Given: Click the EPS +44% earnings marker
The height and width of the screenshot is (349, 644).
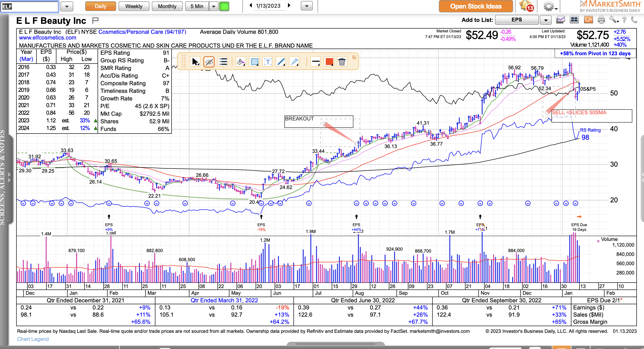Looking at the screenshot, I should click(356, 227).
